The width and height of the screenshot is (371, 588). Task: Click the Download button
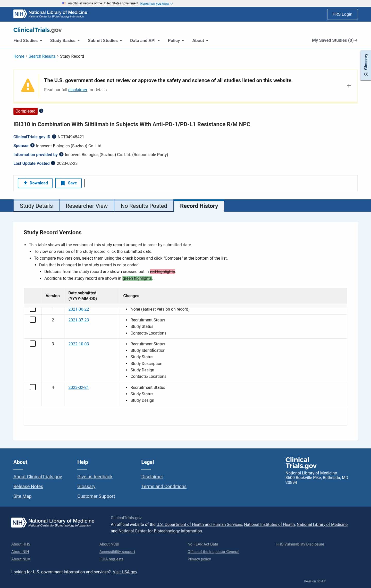coord(35,183)
